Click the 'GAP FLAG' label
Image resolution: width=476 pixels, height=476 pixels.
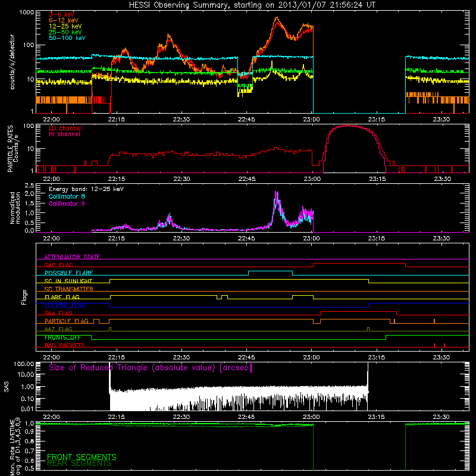(58, 265)
